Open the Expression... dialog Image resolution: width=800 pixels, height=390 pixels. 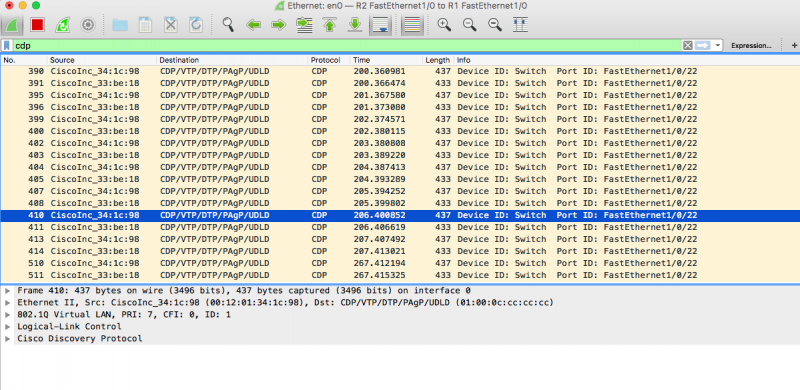[751, 45]
